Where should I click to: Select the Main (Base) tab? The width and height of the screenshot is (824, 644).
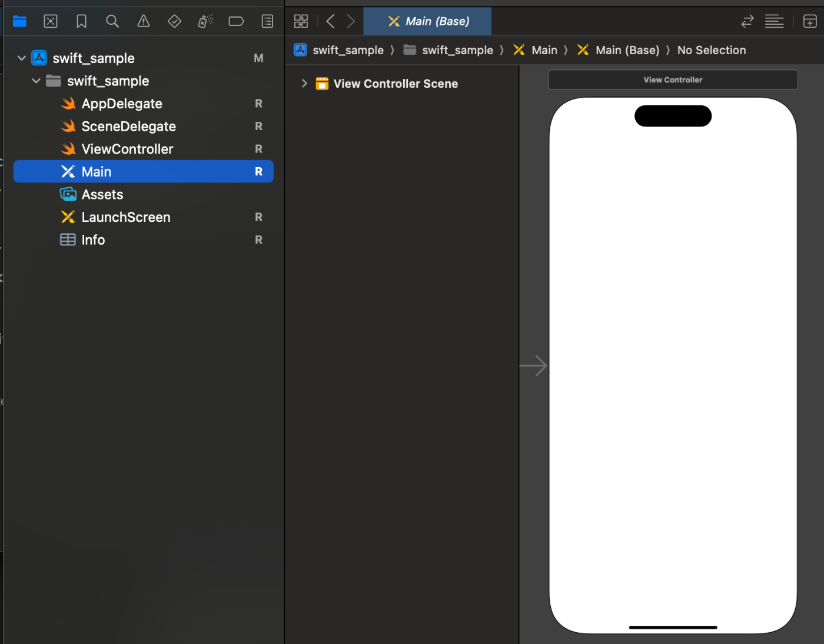point(428,22)
